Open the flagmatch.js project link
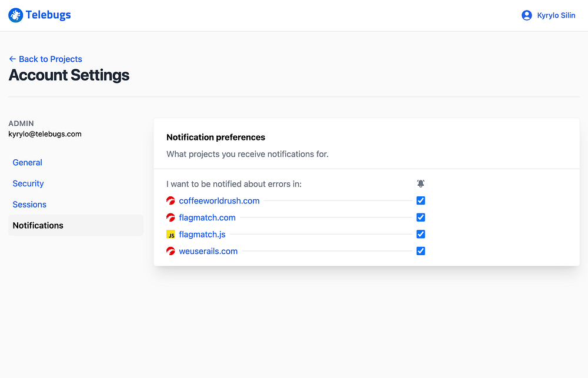Screen dimensions: 588x378 pyautogui.click(x=202, y=235)
